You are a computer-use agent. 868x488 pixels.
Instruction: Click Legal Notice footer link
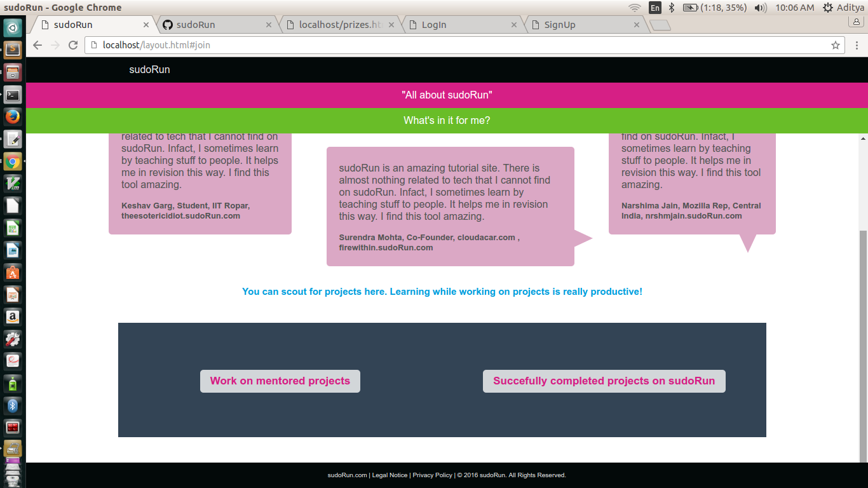coord(390,475)
